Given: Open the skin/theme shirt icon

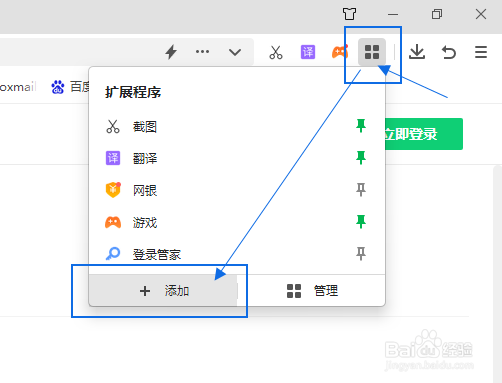Looking at the screenshot, I should point(349,14).
